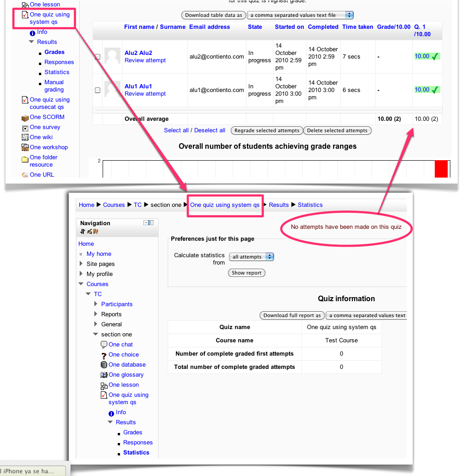Image resolution: width=465 pixels, height=476 pixels.
Task: Click the One survey icon
Action: click(x=25, y=128)
